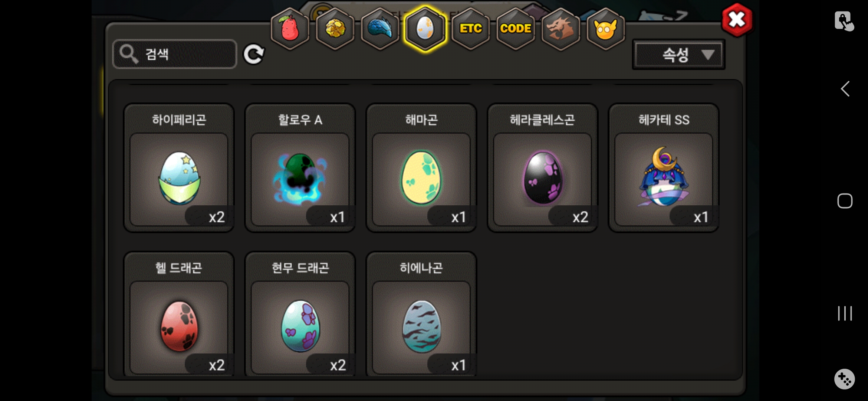
Task: Select the teal 현무 드래곤 egg
Action: pos(300,314)
